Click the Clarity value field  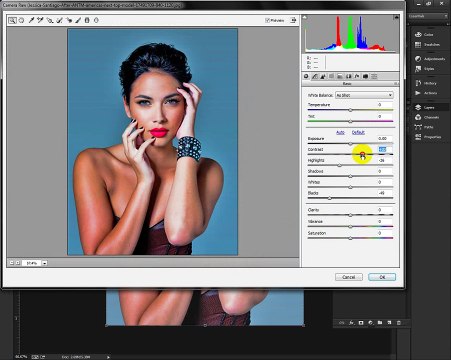pyautogui.click(x=385, y=210)
